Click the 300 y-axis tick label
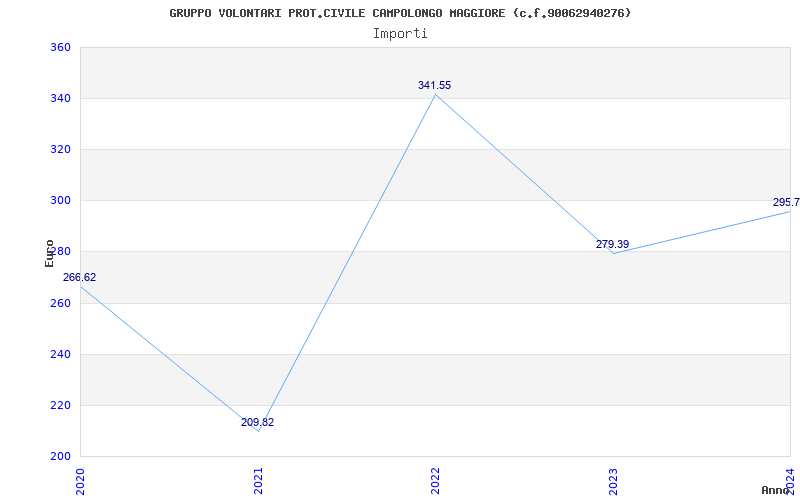Screen dimensions: 800x500 [x=60, y=201]
